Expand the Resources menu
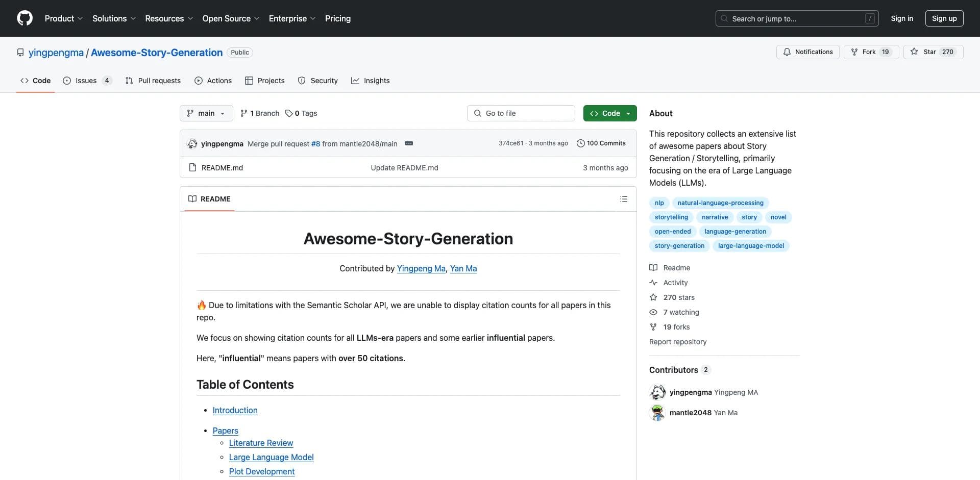Screen dimensions: 980x480 [x=169, y=18]
